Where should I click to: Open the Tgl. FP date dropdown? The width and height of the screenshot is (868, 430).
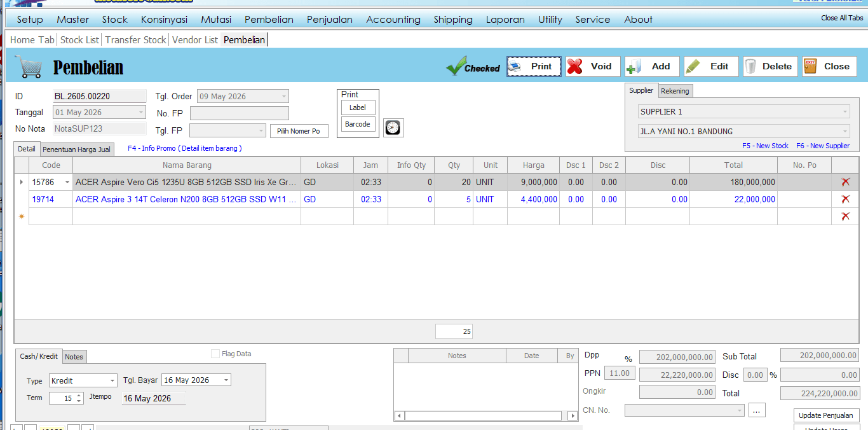coord(261,130)
